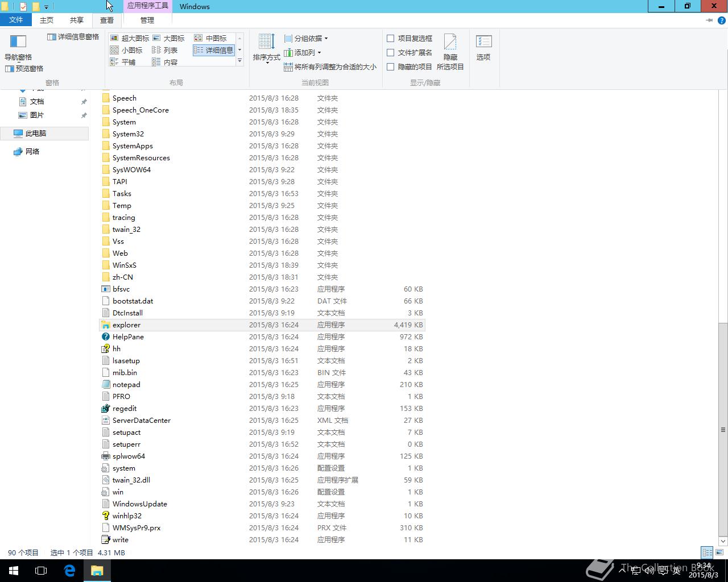Open the help question mark icon

[722, 20]
